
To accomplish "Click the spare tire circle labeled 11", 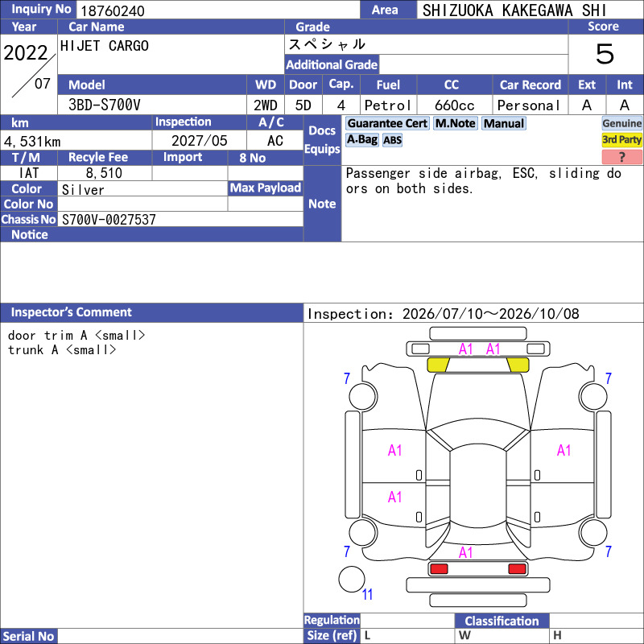I will pos(352,579).
